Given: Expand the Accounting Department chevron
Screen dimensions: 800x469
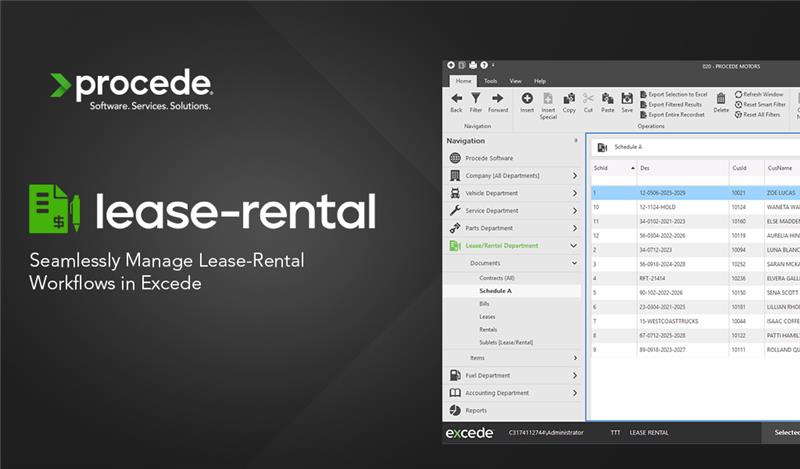Looking at the screenshot, I should [x=575, y=393].
